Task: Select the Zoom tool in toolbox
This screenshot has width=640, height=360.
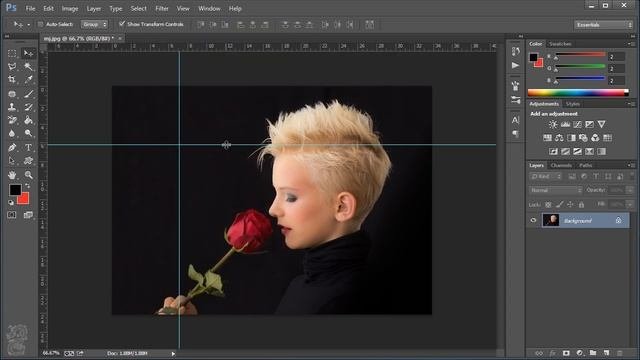Action: pos(28,175)
